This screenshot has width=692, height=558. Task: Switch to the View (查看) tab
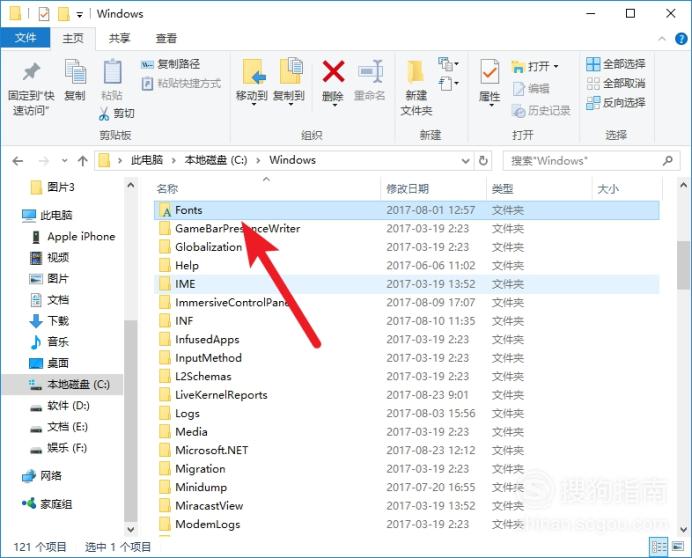pos(166,39)
